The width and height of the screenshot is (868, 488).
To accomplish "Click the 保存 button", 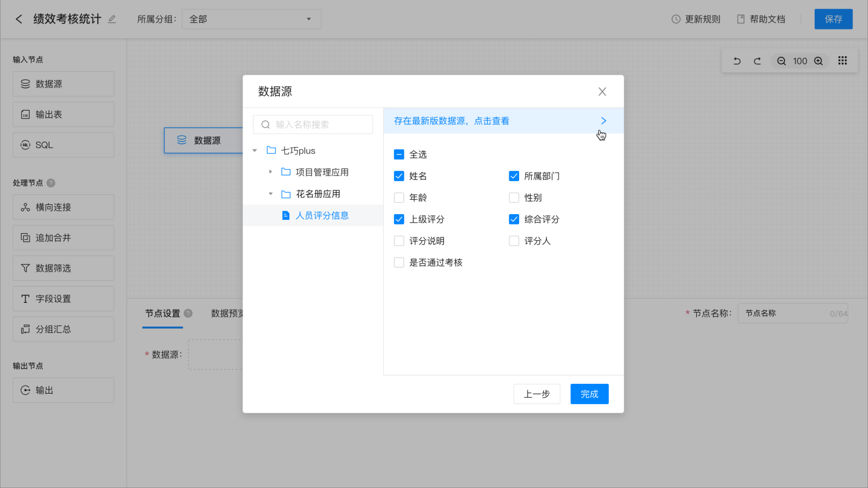I will tap(833, 19).
